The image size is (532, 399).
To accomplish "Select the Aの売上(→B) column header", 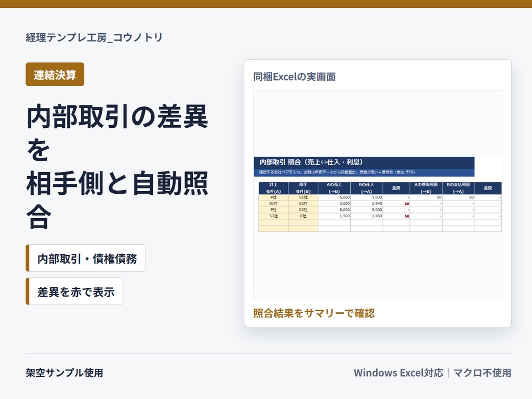I will pyautogui.click(x=334, y=188).
